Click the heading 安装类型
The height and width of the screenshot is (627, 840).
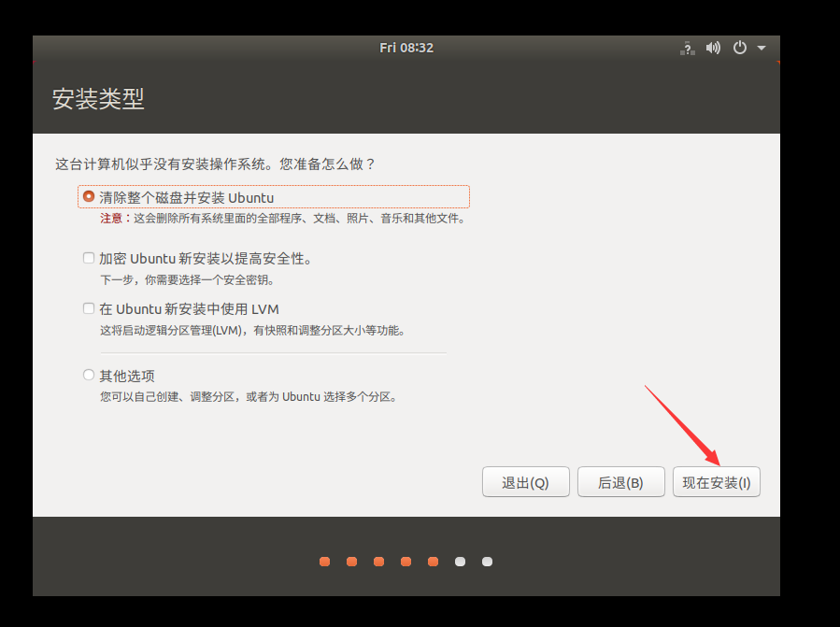98,99
